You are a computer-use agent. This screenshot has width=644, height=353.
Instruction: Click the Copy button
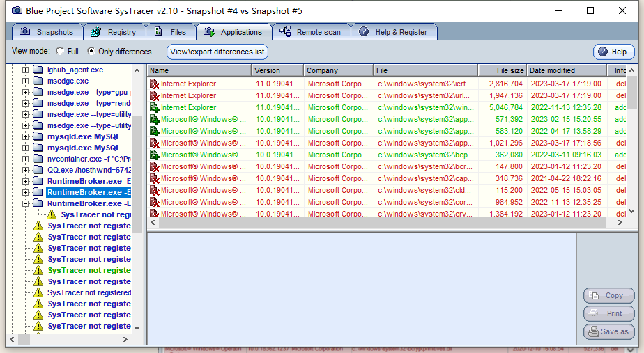point(608,295)
